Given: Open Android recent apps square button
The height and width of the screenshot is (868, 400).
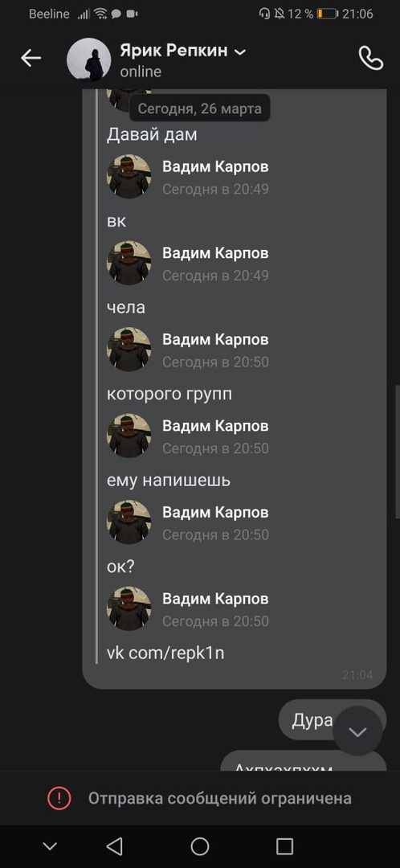Looking at the screenshot, I should click(x=284, y=845).
